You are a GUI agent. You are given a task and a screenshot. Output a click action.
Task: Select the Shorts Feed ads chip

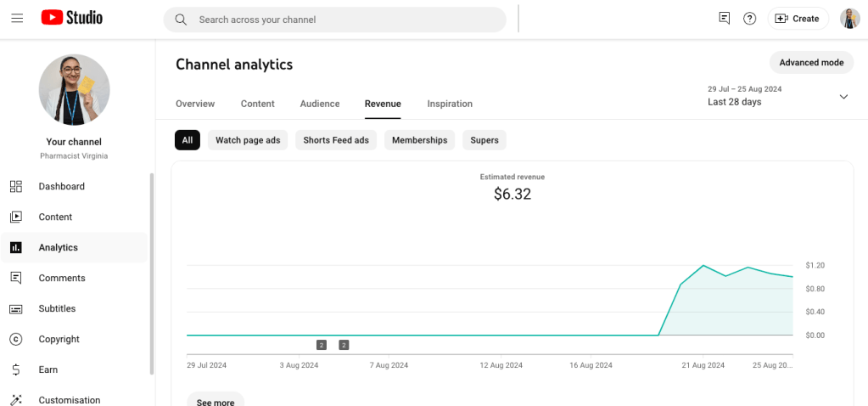click(x=336, y=140)
